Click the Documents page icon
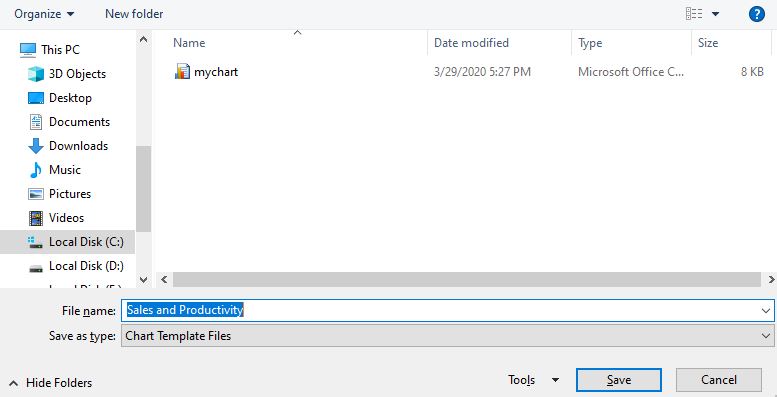 [x=36, y=121]
